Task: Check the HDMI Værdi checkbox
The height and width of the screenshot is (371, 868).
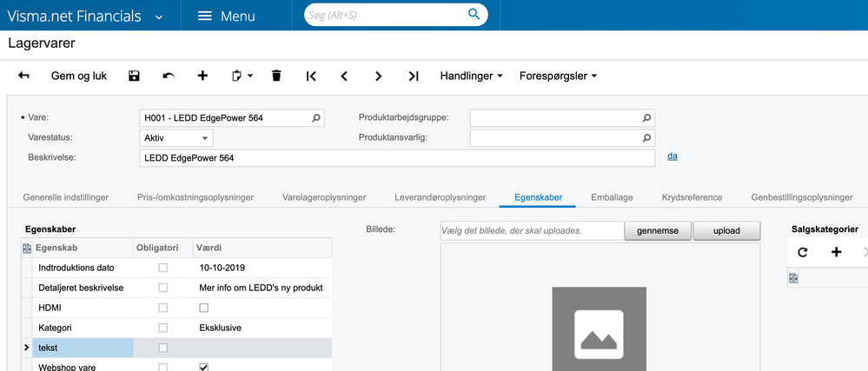Action: click(203, 308)
